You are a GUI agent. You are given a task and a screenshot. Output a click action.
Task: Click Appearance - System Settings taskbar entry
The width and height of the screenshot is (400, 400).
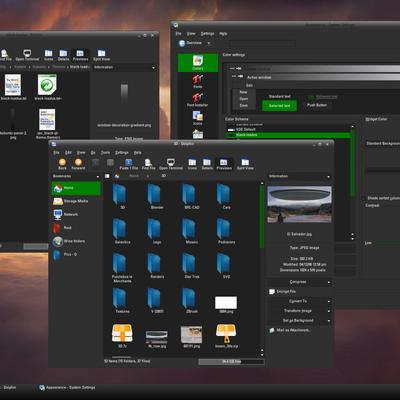pyautogui.click(x=67, y=388)
